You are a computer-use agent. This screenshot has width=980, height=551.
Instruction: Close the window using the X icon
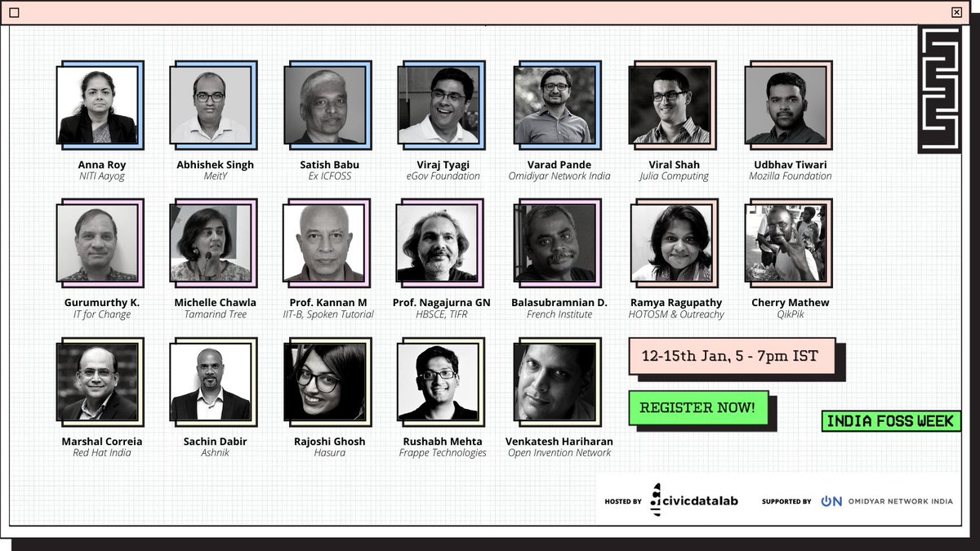(957, 12)
